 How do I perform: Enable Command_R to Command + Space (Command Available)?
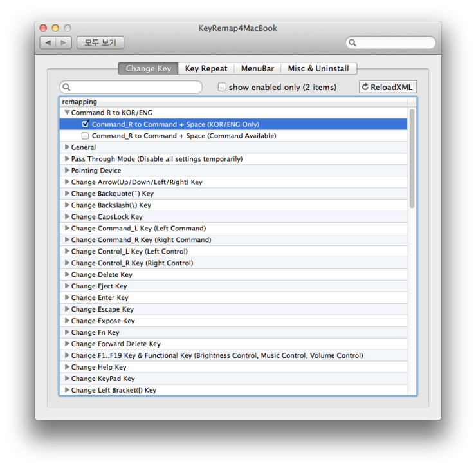[x=86, y=136]
